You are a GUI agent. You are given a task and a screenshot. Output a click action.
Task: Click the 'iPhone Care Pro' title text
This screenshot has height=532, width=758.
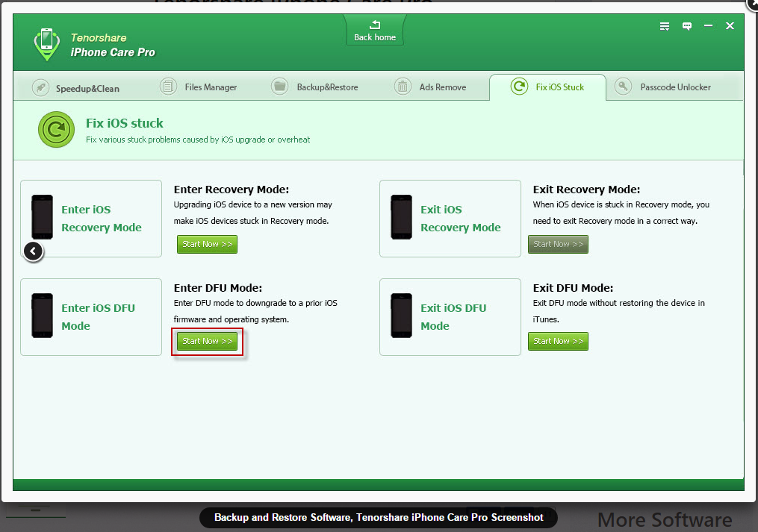click(113, 52)
